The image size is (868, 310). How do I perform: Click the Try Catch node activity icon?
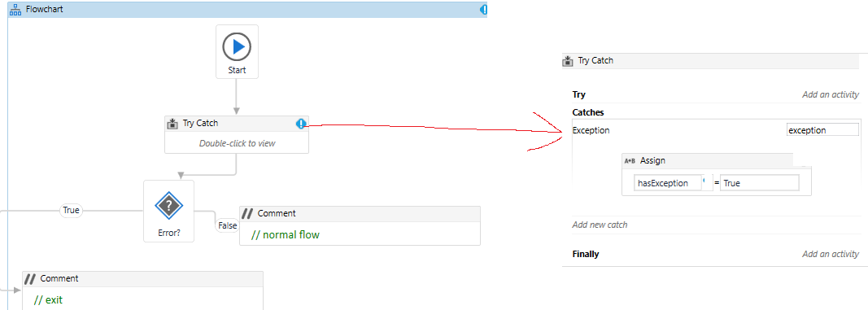click(172, 124)
